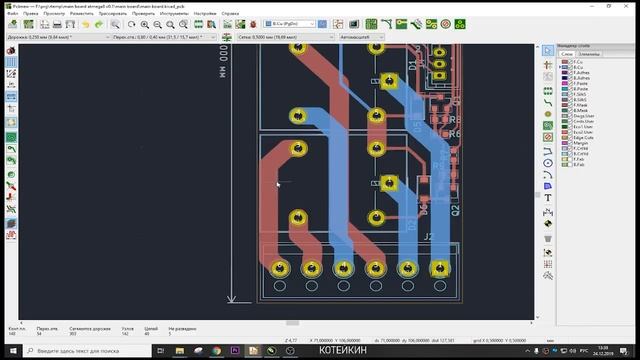The image size is (640, 360).
Task: Select the route tracks tool
Action: (x=548, y=102)
